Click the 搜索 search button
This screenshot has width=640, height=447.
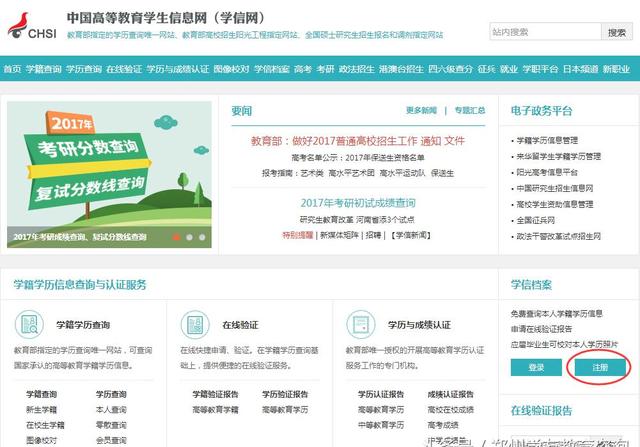click(617, 32)
